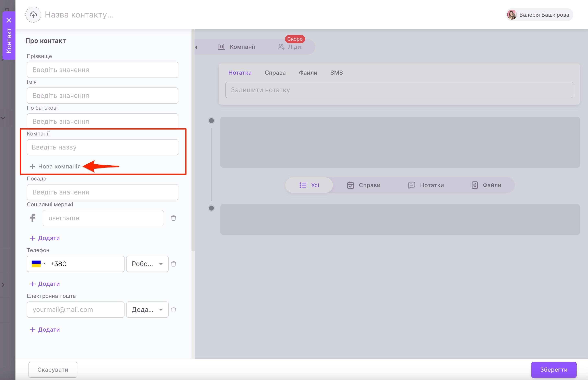
Task: Expand the phone type dropdown Робо...
Action: [147, 264]
